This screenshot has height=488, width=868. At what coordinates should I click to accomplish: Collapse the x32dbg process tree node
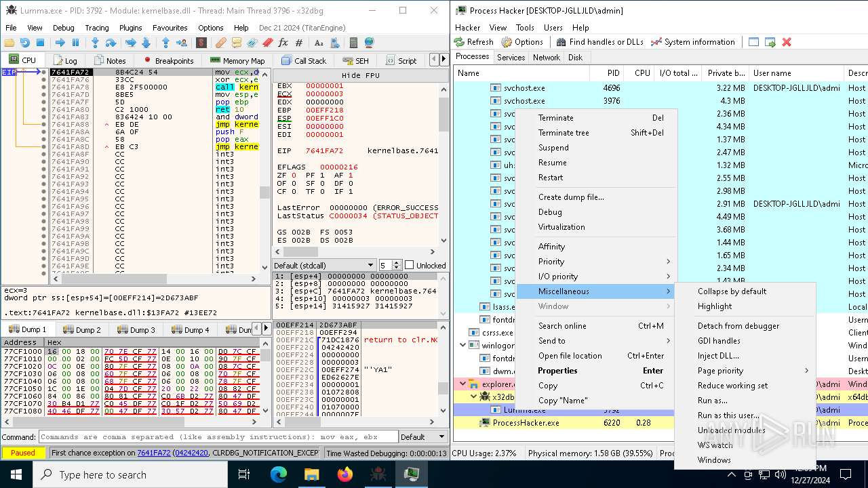474,397
